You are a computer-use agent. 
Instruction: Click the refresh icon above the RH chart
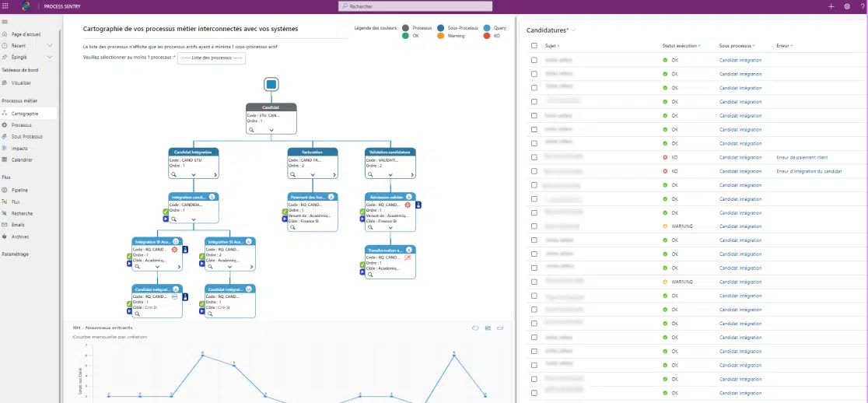coord(474,328)
